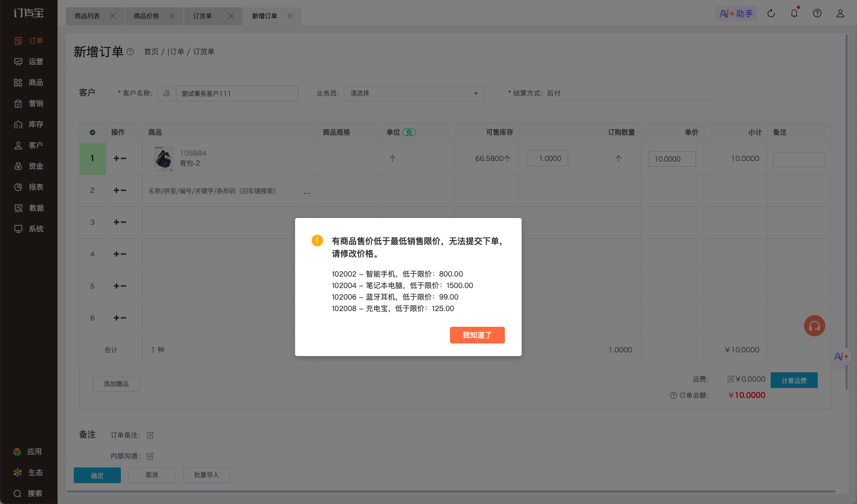The image size is (857, 504).
Task: Toggle the 单位 负 indicator in header
Action: coord(409,133)
